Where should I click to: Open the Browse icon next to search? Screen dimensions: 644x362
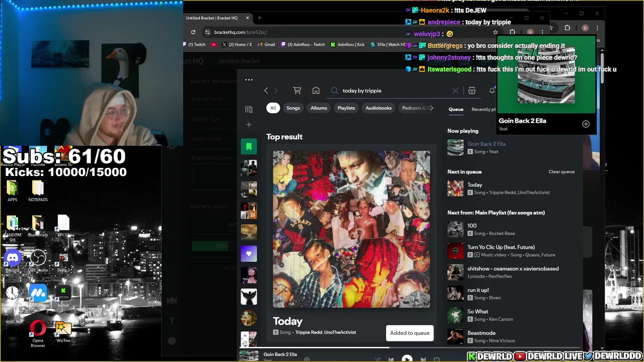coord(472,90)
